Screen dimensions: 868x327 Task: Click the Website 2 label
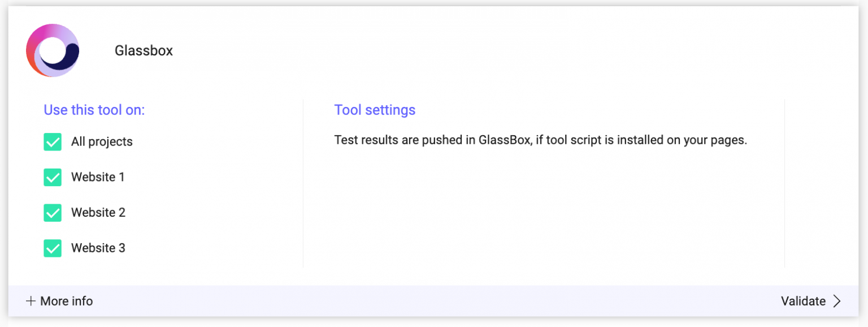(x=98, y=213)
